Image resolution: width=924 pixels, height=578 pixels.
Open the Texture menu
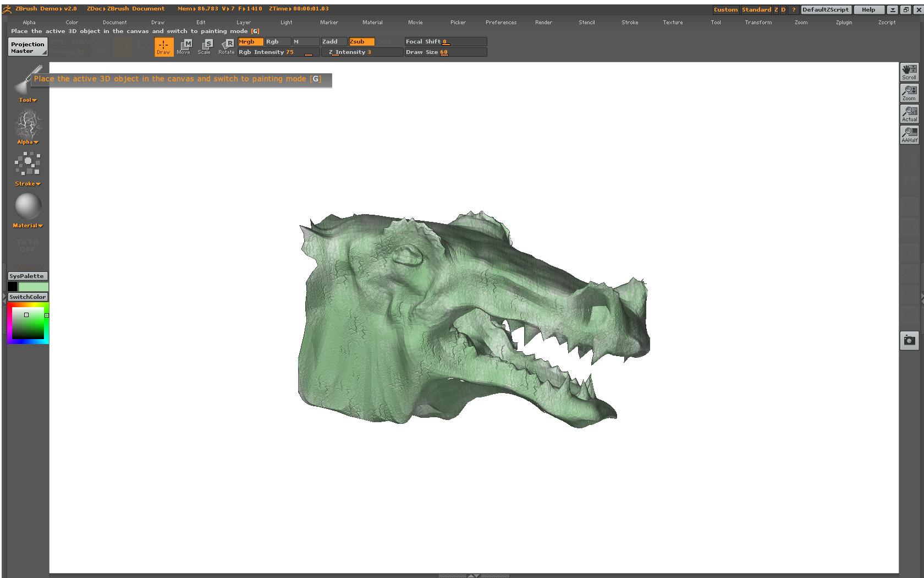click(x=673, y=23)
